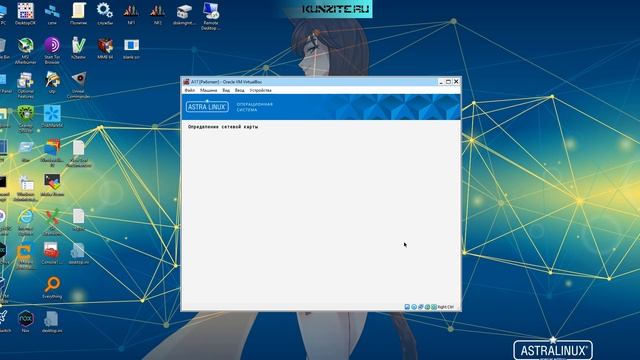Open the diskmgmt desktop shortcut

pyautogui.click(x=184, y=14)
